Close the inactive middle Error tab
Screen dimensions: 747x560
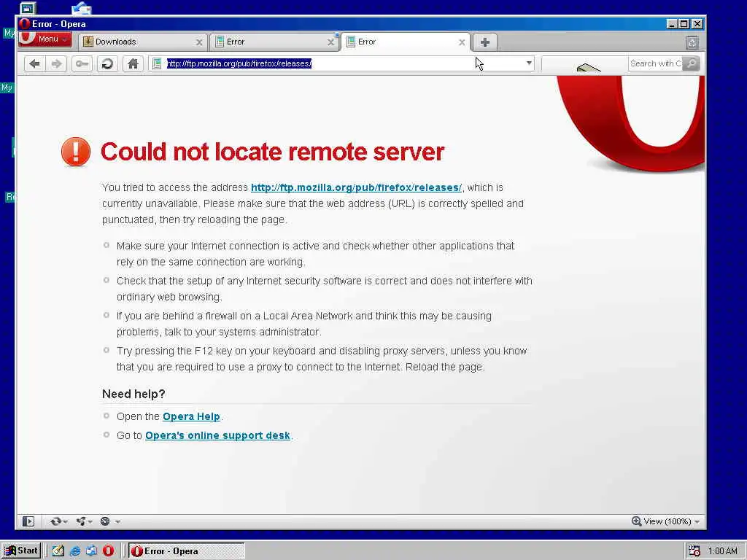point(330,42)
